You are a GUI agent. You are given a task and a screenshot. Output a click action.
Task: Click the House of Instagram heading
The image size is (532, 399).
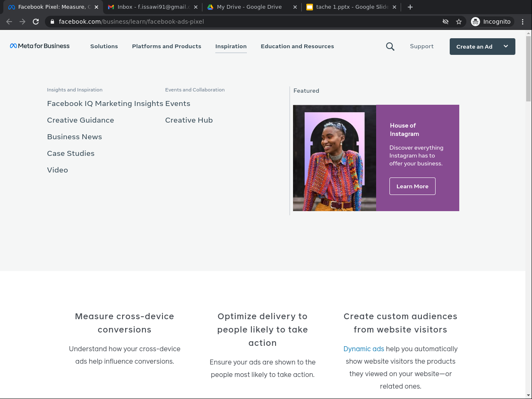pos(404,130)
